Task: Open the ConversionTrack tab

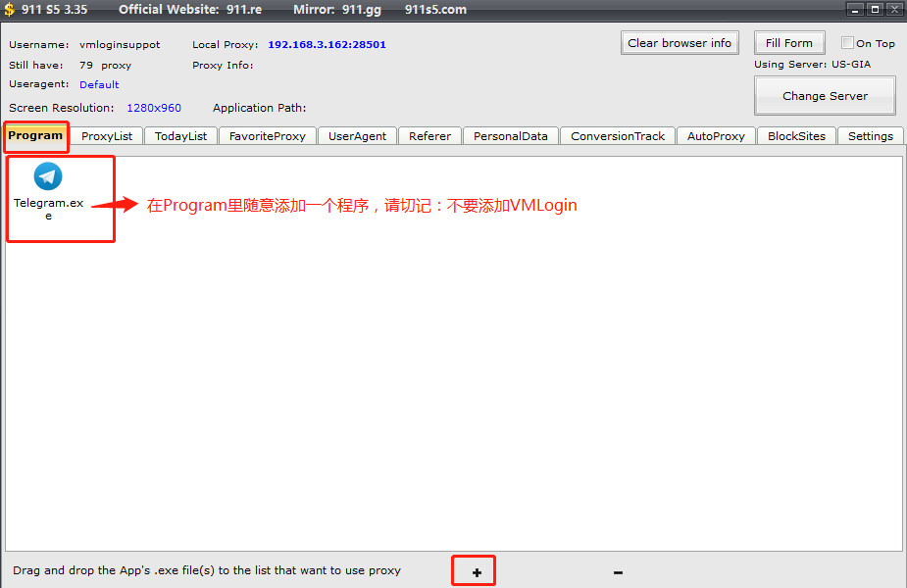Action: [618, 136]
